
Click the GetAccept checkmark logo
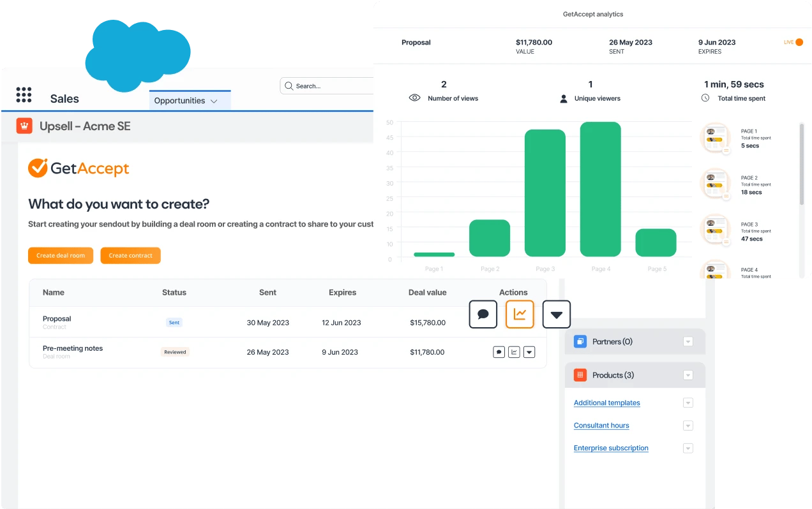(38, 168)
